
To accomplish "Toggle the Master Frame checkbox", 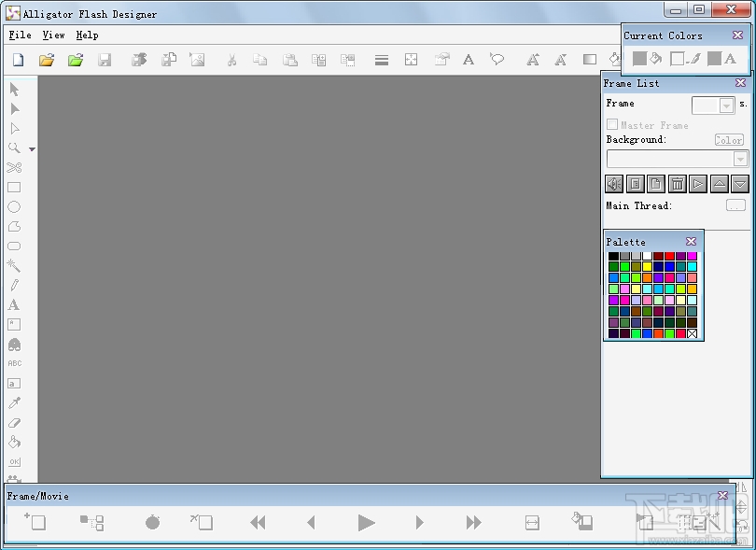I will [x=612, y=124].
